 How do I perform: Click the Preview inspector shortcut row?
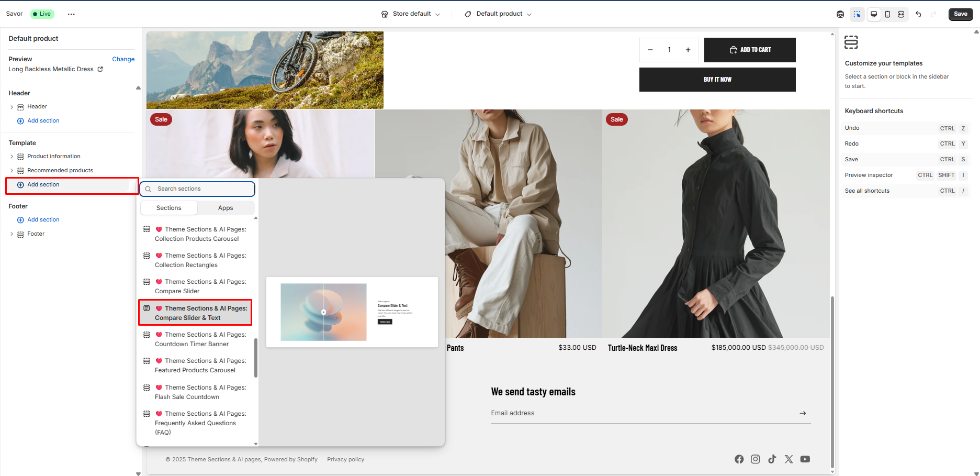pos(906,175)
